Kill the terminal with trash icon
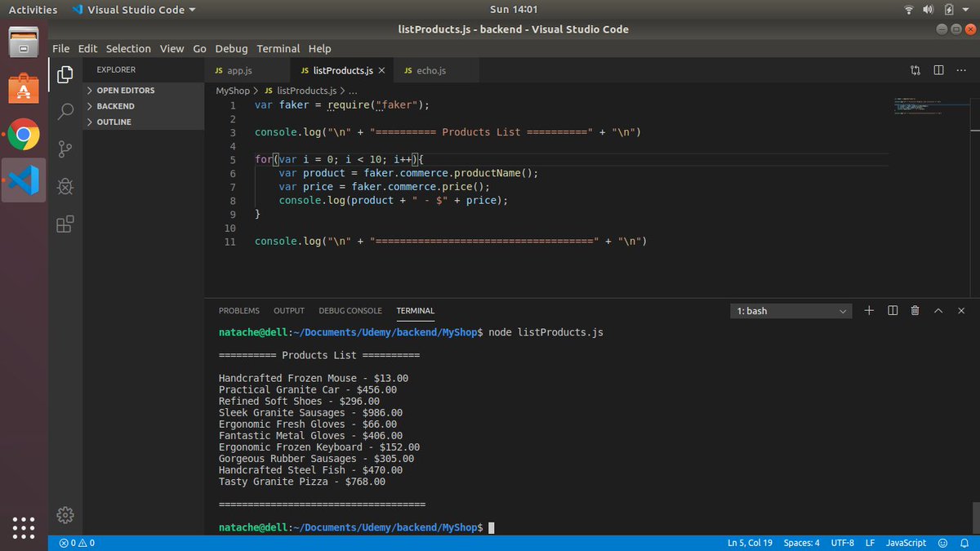 (x=915, y=310)
